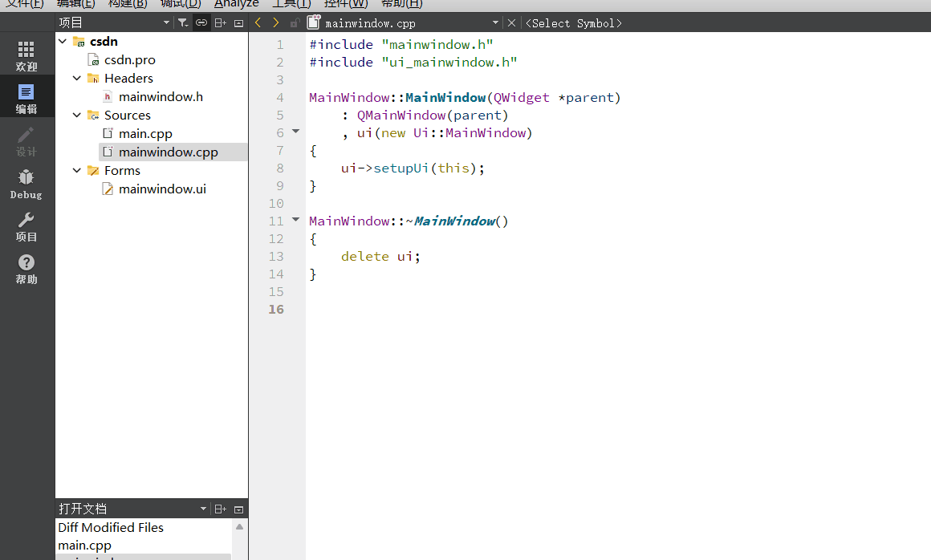The width and height of the screenshot is (931, 560).
Task: Open the Build (构建) menu
Action: (128, 4)
